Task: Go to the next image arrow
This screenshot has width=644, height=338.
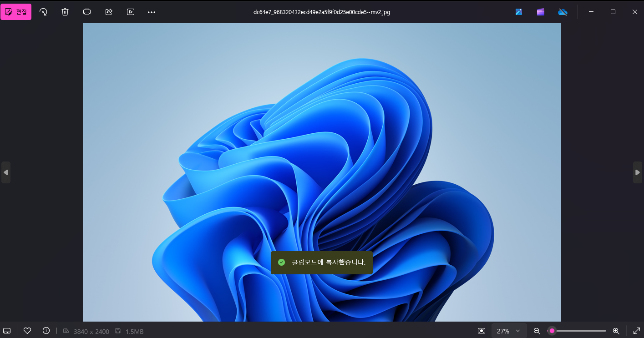Action: coord(638,172)
